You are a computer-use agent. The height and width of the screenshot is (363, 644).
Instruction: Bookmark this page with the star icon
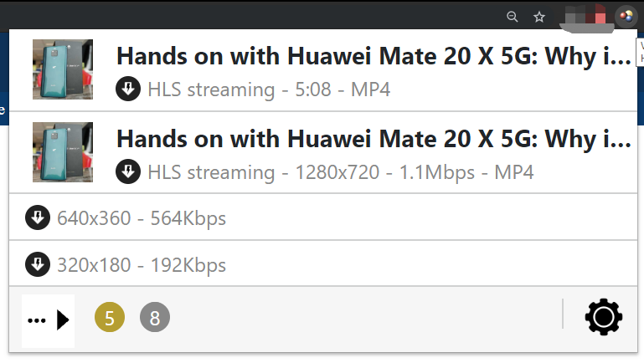pos(538,17)
